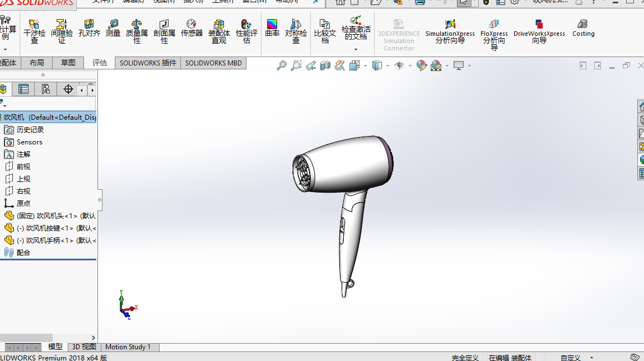Open the view orientation cube
This screenshot has width=644, height=361.
coord(354,65)
